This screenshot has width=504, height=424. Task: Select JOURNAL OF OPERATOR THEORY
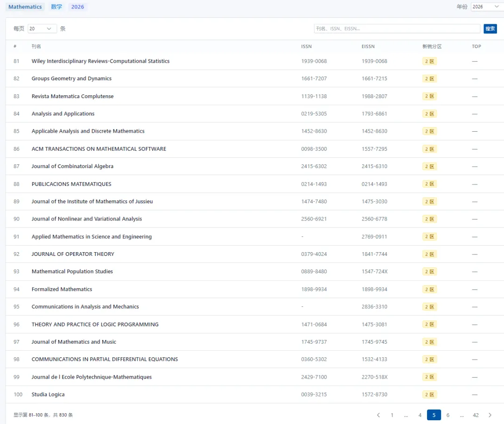click(x=73, y=254)
